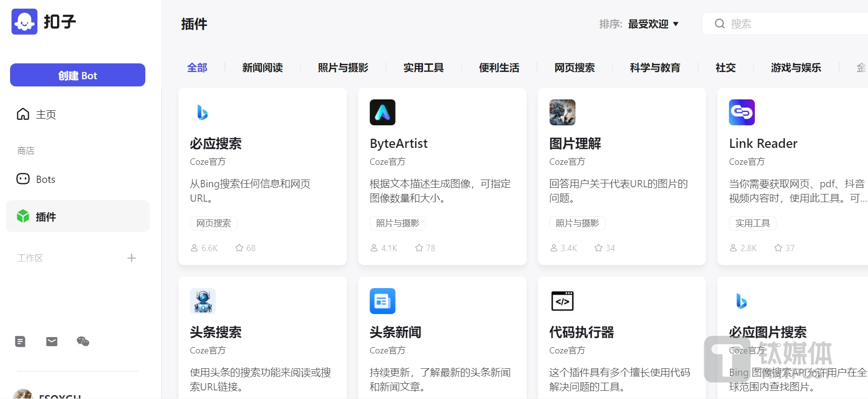Viewport: 868px width, 399px height.
Task: Click the user count icon on 图片理解 card
Action: pyautogui.click(x=554, y=248)
